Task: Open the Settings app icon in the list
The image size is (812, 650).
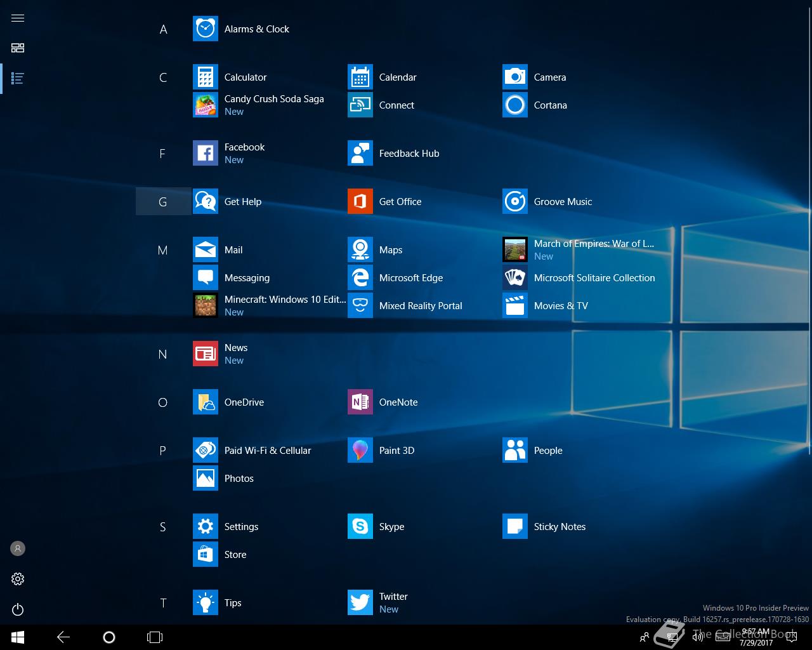Action: click(x=206, y=527)
